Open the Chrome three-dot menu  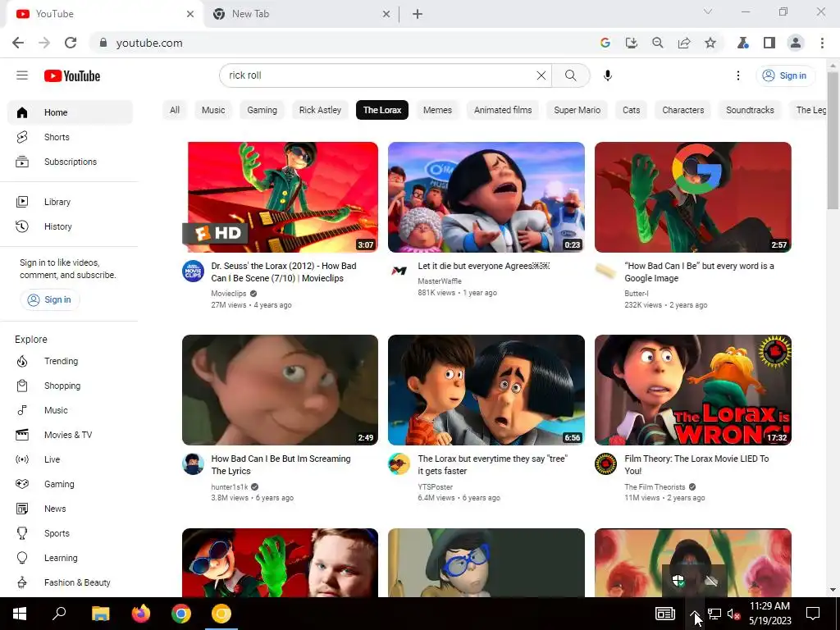pos(822,43)
